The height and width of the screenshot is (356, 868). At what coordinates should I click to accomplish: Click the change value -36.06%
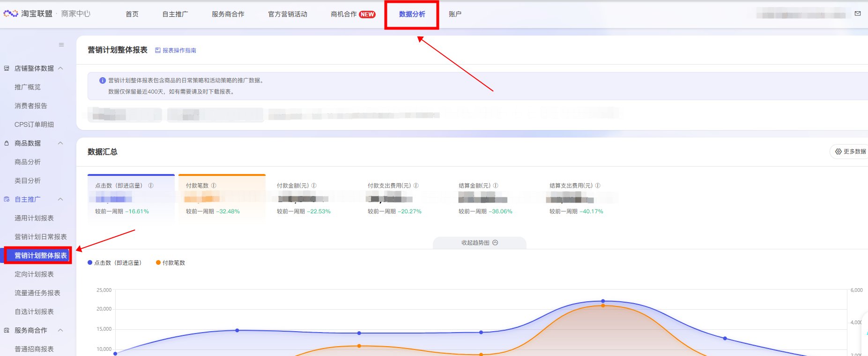(x=500, y=211)
